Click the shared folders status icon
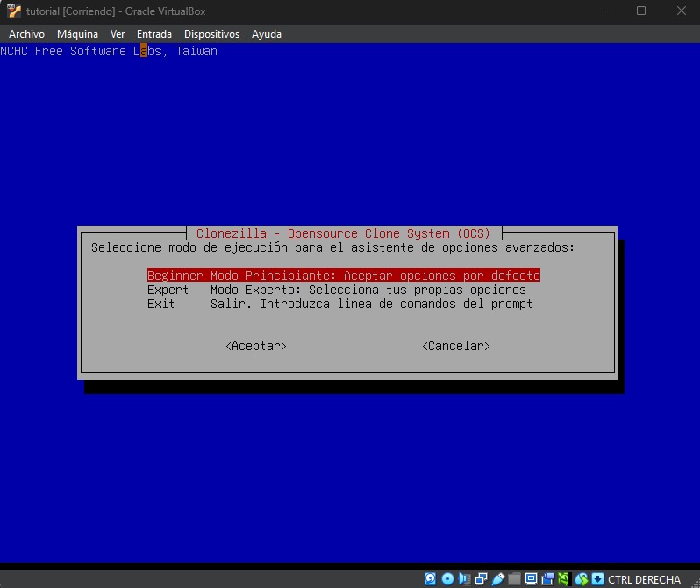 [514, 579]
